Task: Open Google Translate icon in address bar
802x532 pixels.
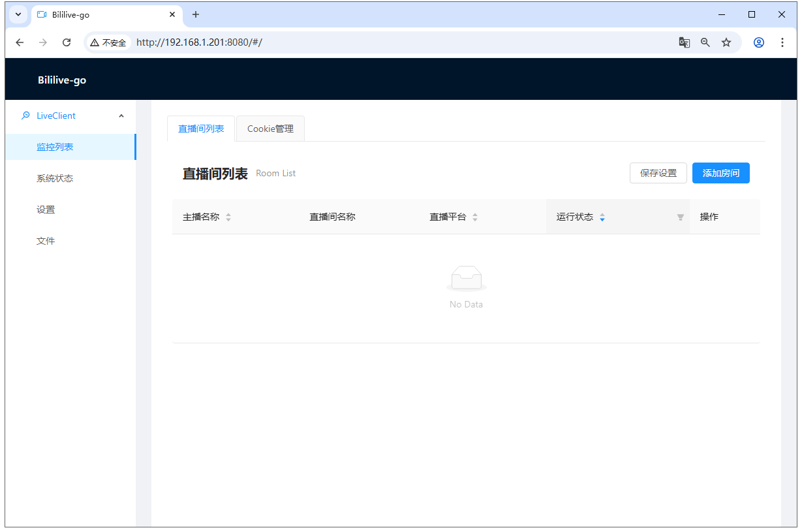Action: point(684,42)
